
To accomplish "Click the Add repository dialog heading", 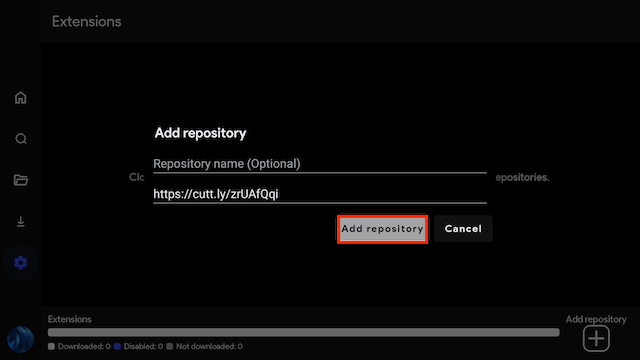I will (x=200, y=133).
